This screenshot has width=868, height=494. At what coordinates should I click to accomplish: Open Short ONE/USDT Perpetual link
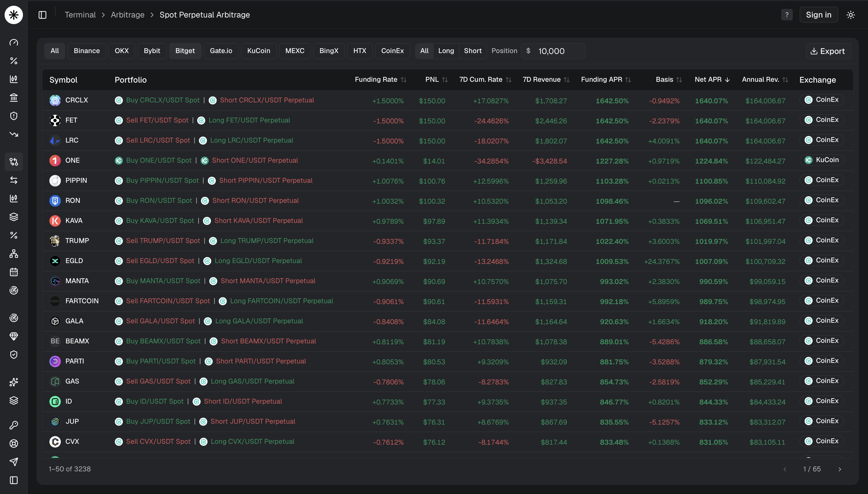255,160
